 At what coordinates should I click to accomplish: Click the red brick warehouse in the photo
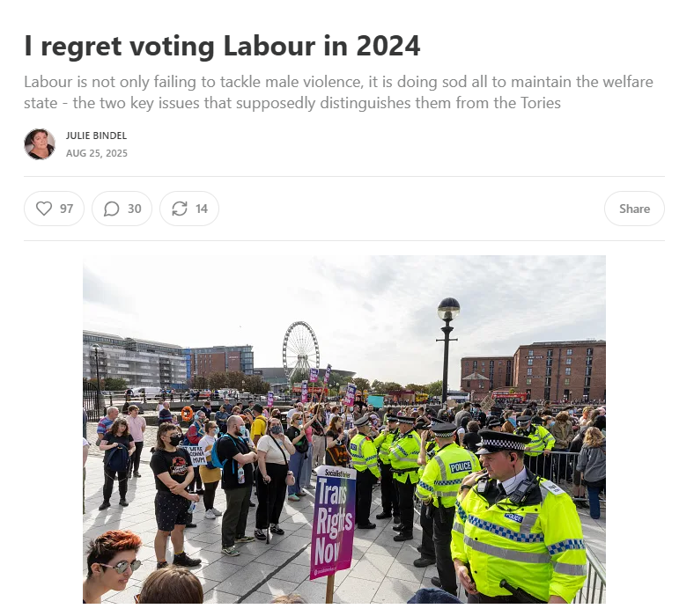[x=559, y=370]
